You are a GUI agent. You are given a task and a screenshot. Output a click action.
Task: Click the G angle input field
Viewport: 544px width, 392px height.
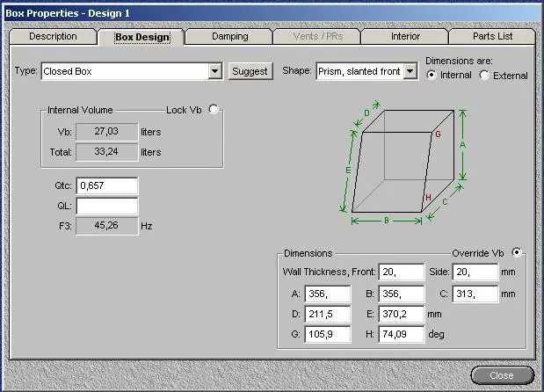click(328, 334)
